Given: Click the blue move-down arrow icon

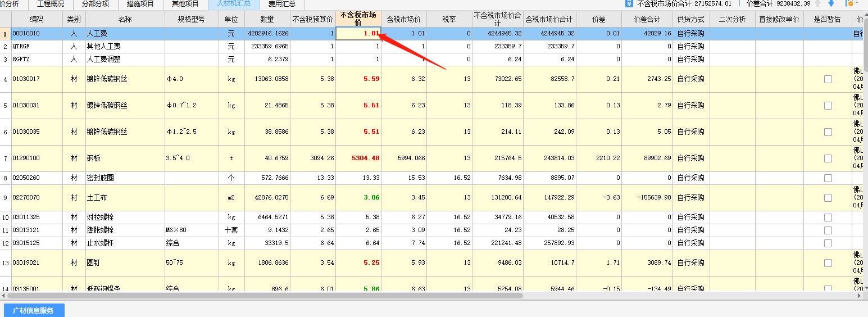Looking at the screenshot, I should 831,3.
